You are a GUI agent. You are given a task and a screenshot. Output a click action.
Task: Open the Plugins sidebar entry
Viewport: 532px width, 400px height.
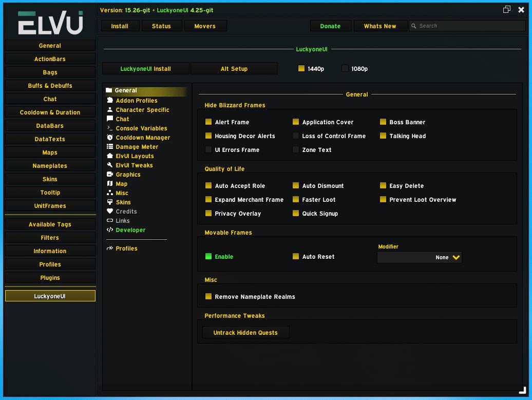tap(50, 277)
